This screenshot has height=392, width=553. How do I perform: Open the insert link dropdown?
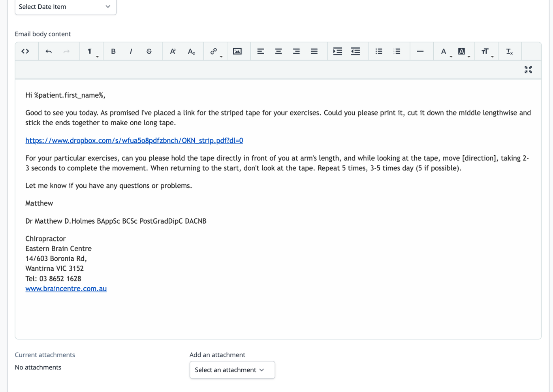215,51
